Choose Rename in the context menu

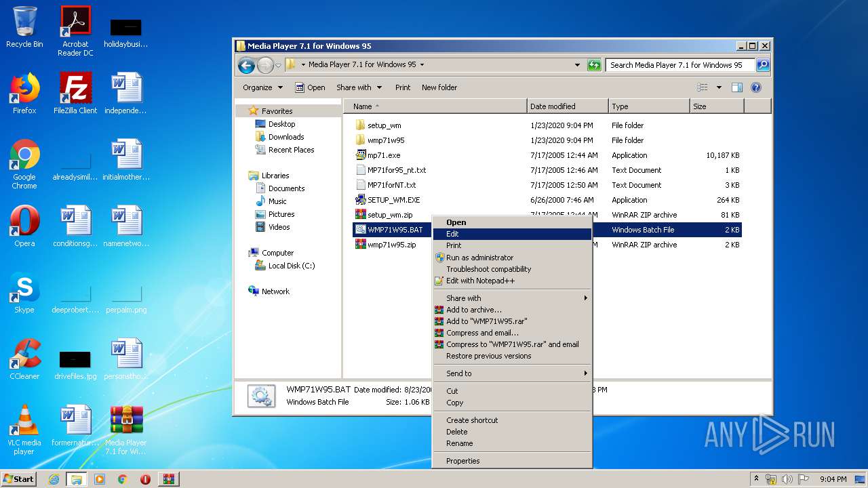point(513,443)
